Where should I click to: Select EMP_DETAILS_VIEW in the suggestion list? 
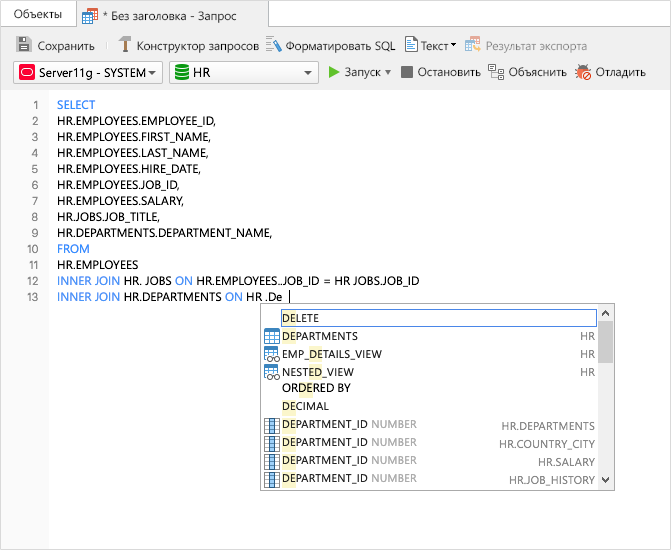click(331, 354)
